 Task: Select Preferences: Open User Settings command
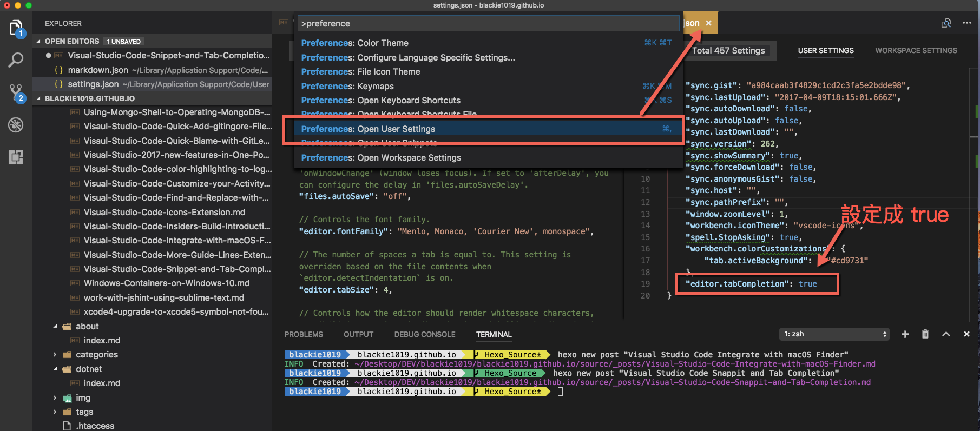point(368,129)
